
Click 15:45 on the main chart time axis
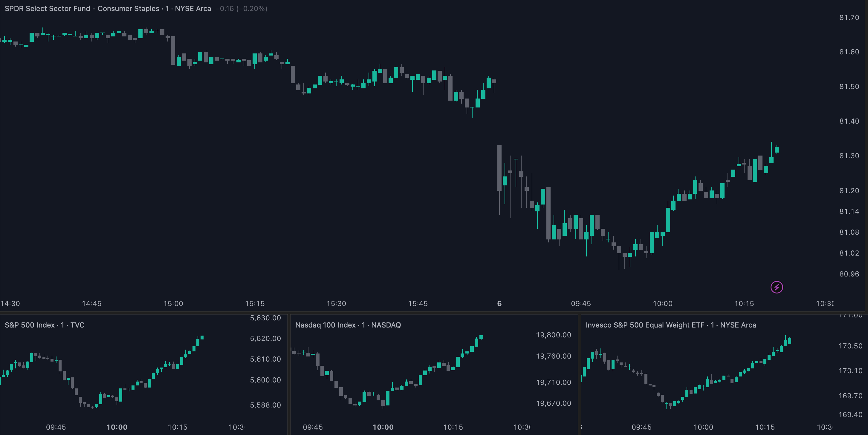pyautogui.click(x=418, y=304)
